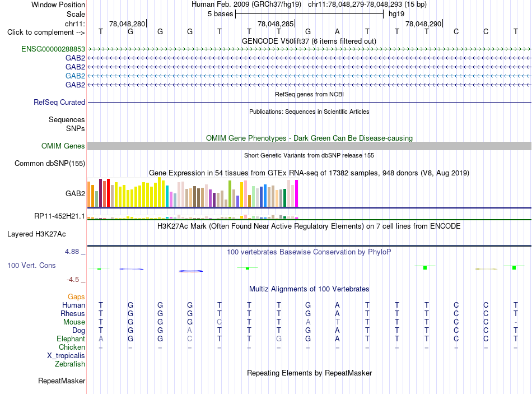Click the SNPs track label

click(76, 129)
